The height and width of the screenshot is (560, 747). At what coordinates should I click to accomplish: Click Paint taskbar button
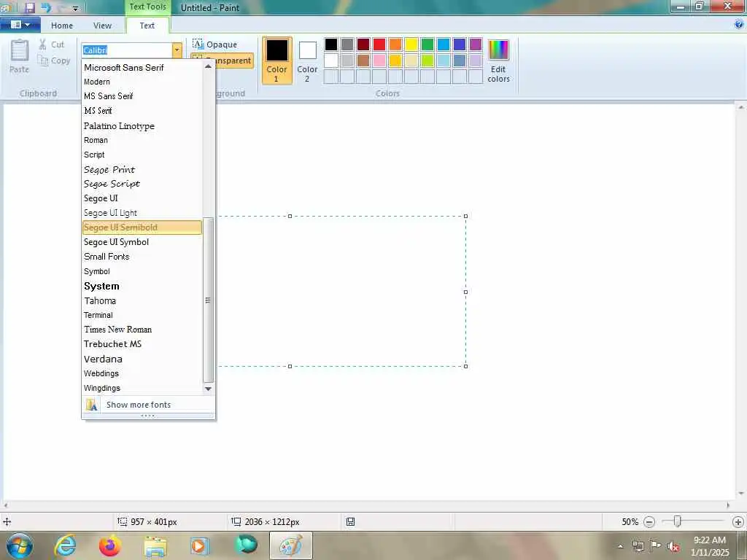pyautogui.click(x=291, y=545)
